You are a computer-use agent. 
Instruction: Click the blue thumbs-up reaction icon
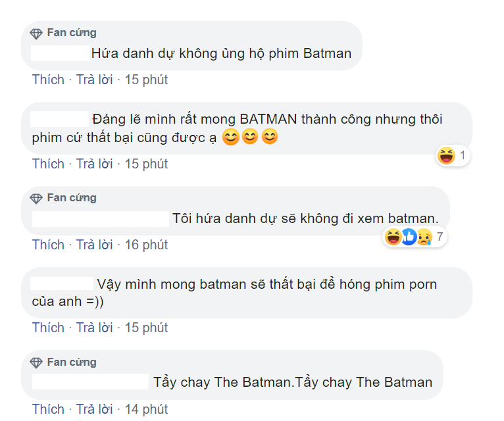point(409,237)
